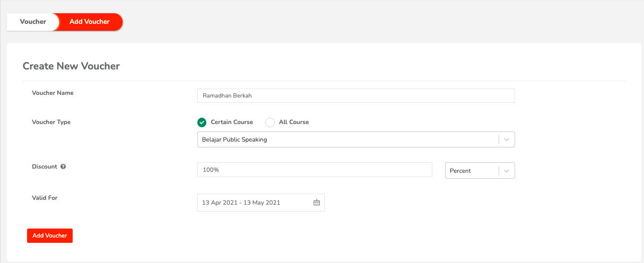
Task: Open the calendar icon in date field
Action: click(317, 203)
